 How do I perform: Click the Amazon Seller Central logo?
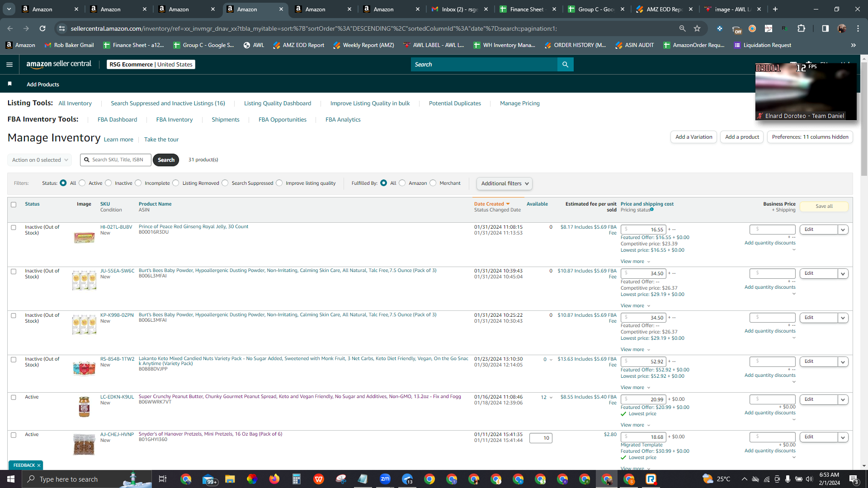(x=59, y=64)
